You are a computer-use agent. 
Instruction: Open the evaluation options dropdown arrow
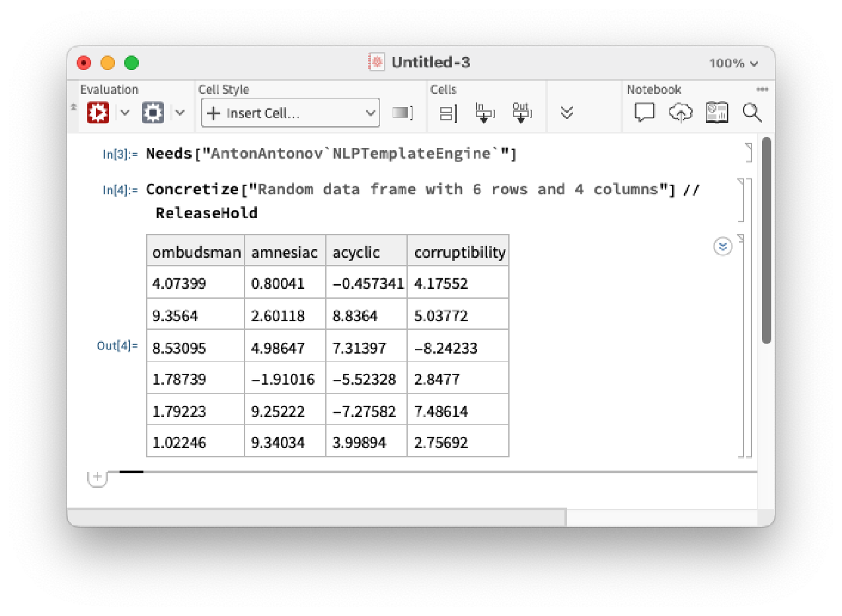pos(125,113)
